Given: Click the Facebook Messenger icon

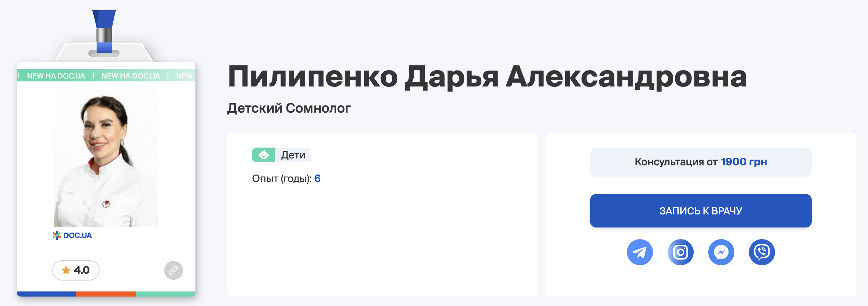Looking at the screenshot, I should pos(721,252).
